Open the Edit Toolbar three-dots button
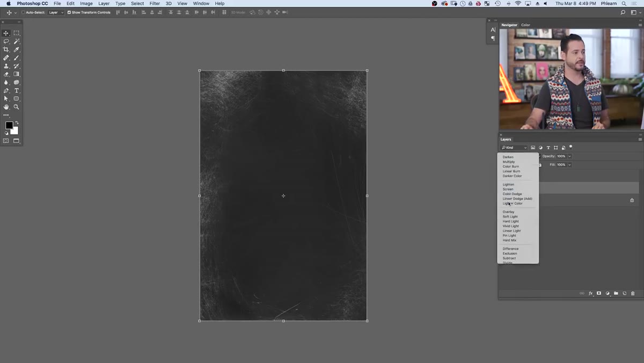 (6, 115)
